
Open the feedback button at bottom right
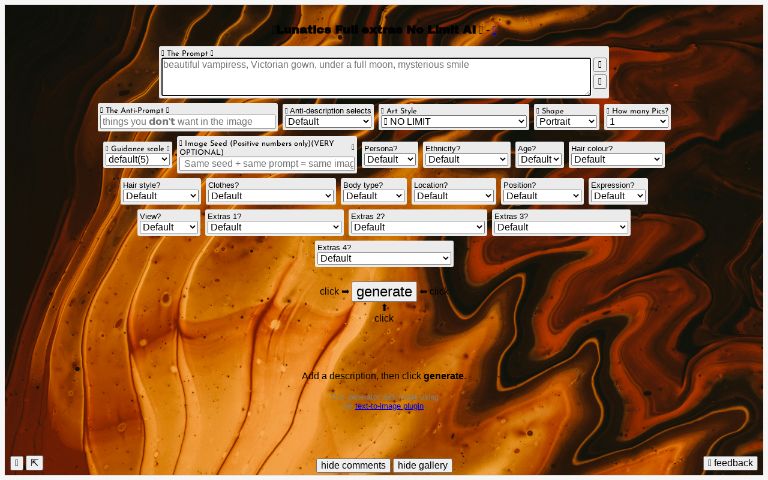click(x=730, y=463)
